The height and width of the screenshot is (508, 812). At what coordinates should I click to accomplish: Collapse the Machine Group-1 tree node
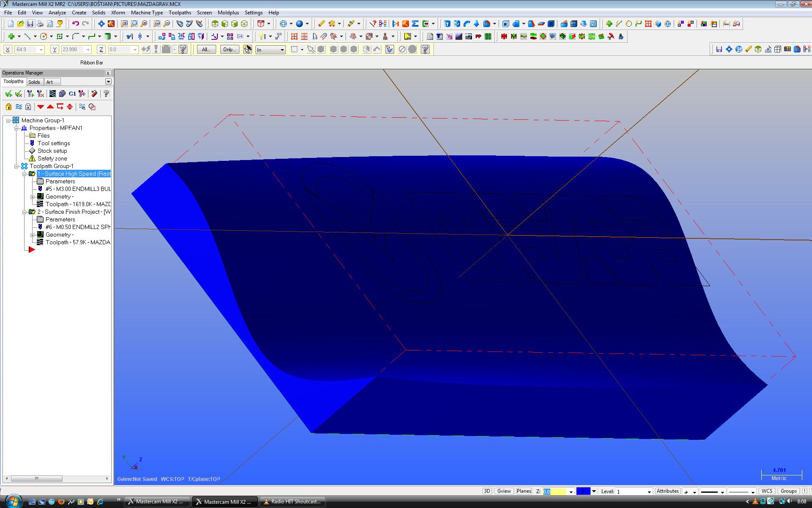click(8, 121)
